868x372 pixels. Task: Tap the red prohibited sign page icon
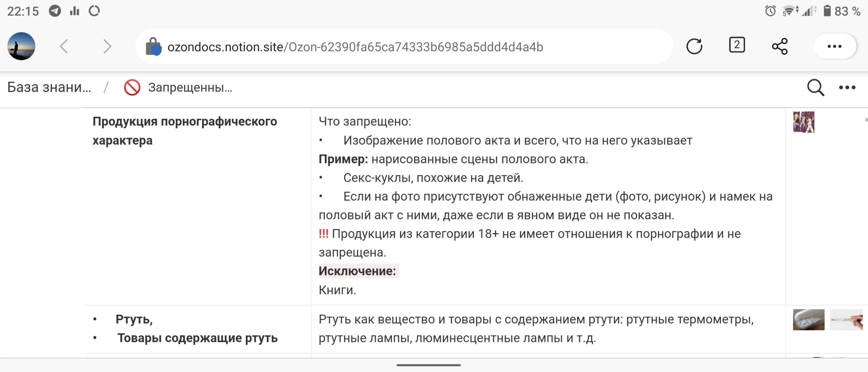(x=132, y=87)
